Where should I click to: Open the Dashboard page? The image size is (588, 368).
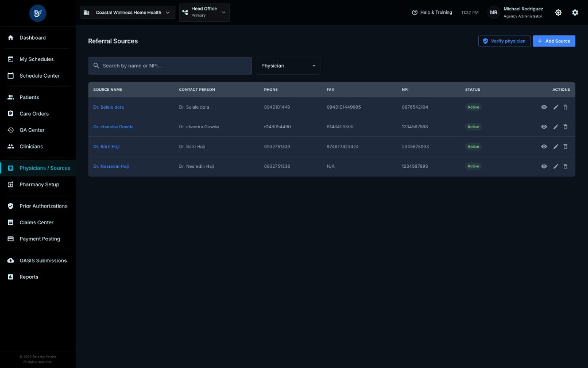[38, 37]
